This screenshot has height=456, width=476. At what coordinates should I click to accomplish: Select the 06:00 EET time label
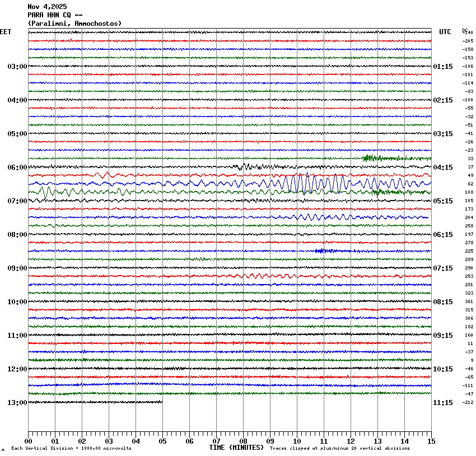tap(17, 167)
